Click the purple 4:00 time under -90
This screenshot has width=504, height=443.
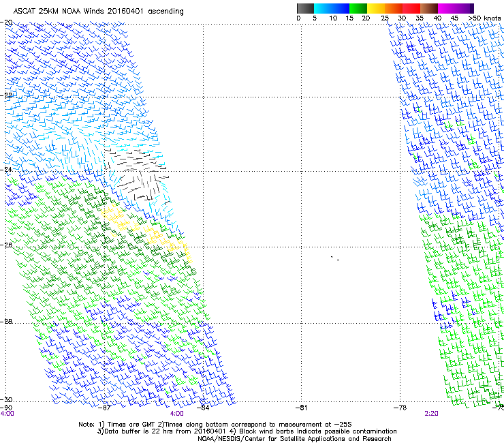[7, 414]
